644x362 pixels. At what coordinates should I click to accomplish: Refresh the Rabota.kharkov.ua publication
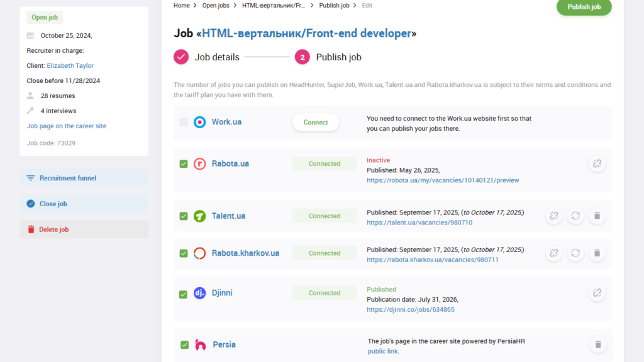pos(575,253)
